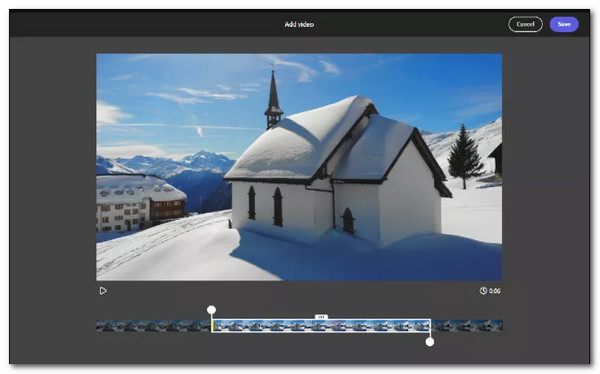
Task: Click the dimmed filmstrip after trim end
Action: tap(467, 326)
